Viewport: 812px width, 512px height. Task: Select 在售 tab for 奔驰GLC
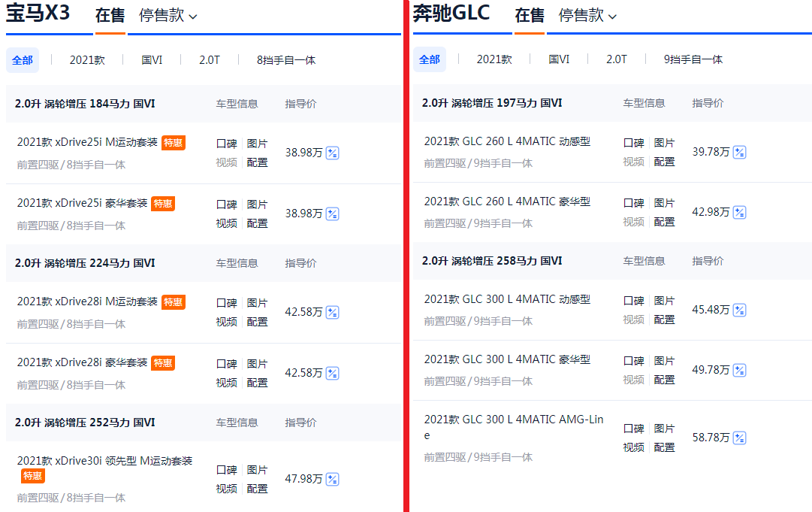coord(529,16)
